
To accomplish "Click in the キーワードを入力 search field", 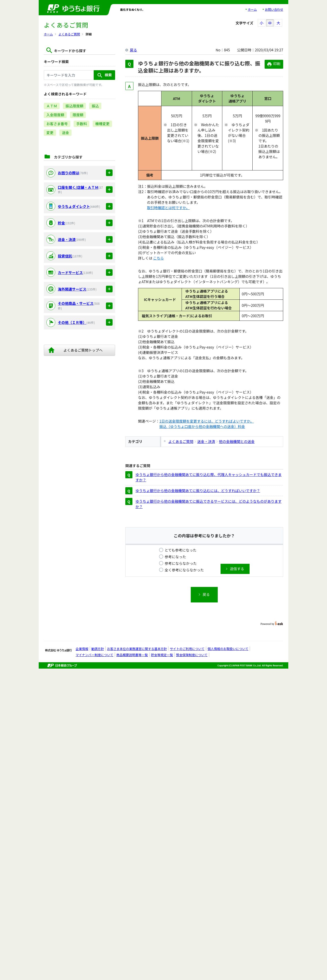I will pyautogui.click(x=69, y=75).
